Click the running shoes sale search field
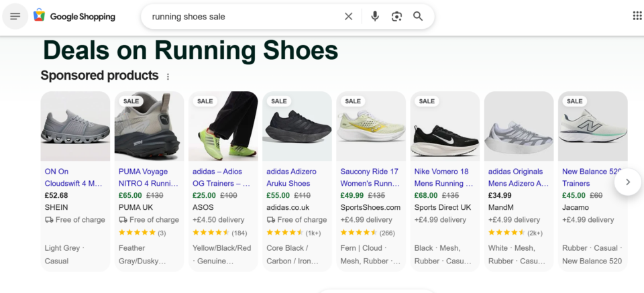The height and width of the screenshot is (293, 644). click(x=241, y=16)
